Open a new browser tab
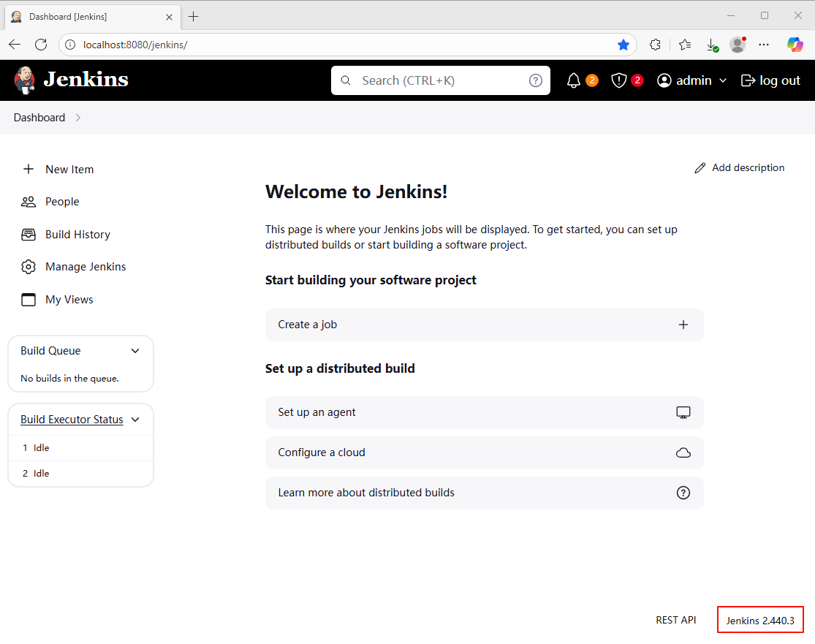Screen dimensions: 815x644 (x=194, y=17)
